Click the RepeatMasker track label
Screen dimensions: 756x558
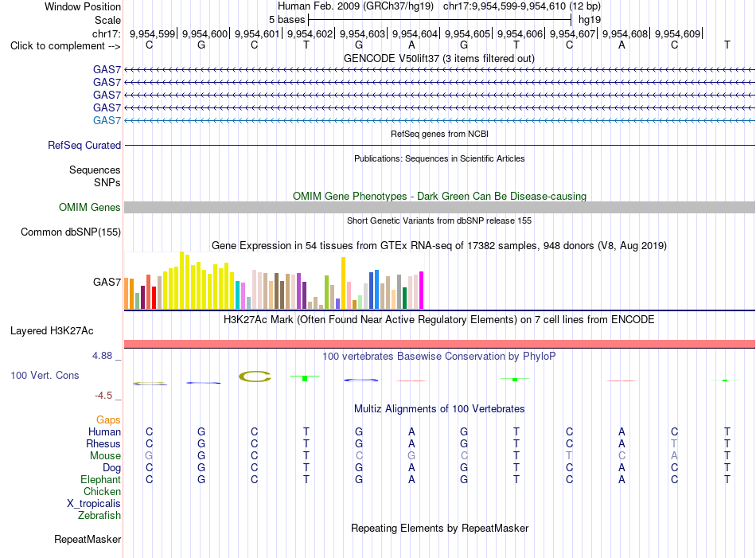(x=88, y=539)
